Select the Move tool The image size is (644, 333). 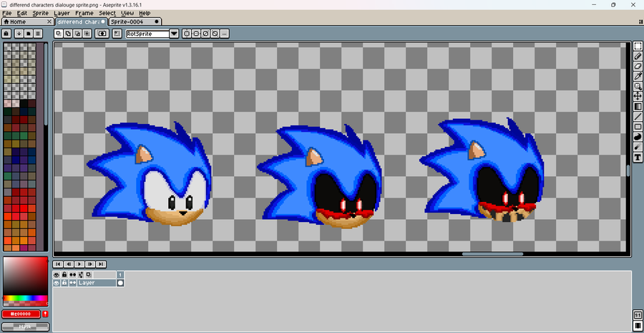click(x=638, y=96)
